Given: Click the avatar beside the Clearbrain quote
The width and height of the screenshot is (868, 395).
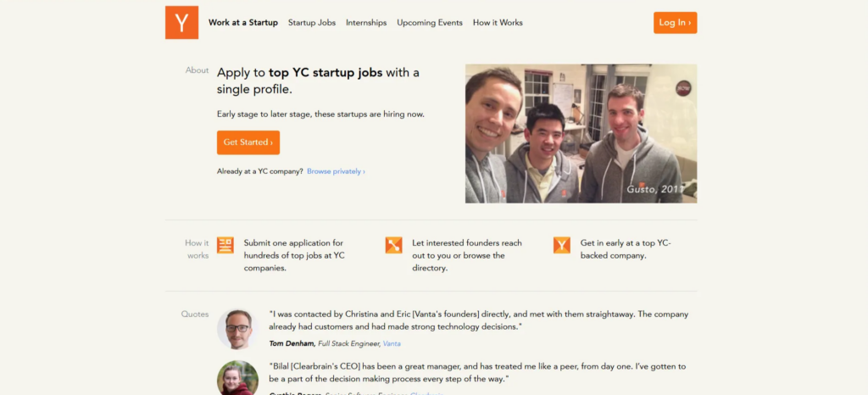Looking at the screenshot, I should click(237, 378).
